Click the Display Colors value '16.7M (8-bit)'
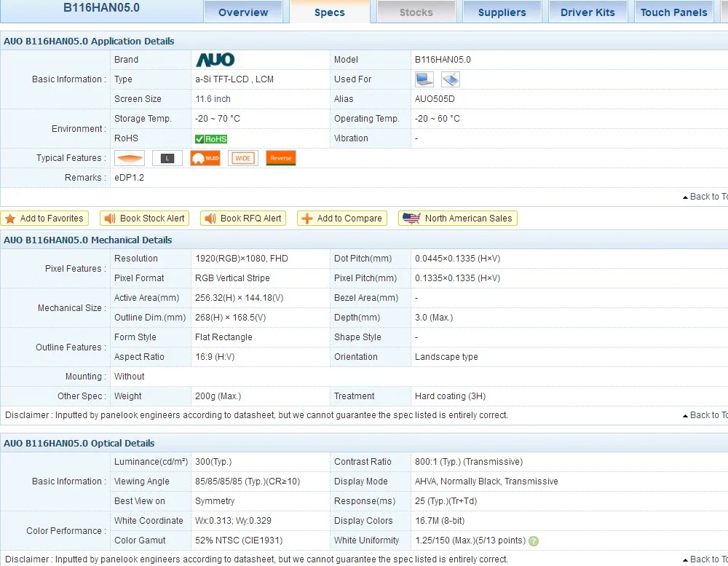The image size is (728, 566). (440, 520)
